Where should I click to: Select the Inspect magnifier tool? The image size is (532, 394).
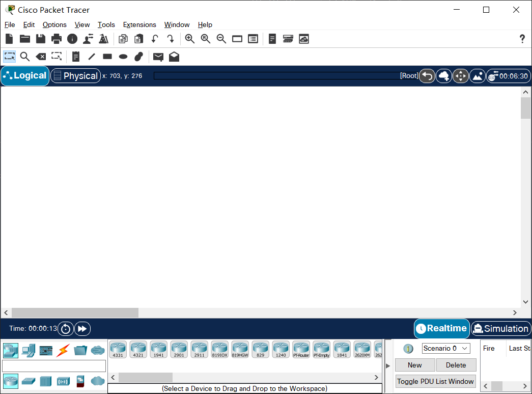click(x=25, y=57)
